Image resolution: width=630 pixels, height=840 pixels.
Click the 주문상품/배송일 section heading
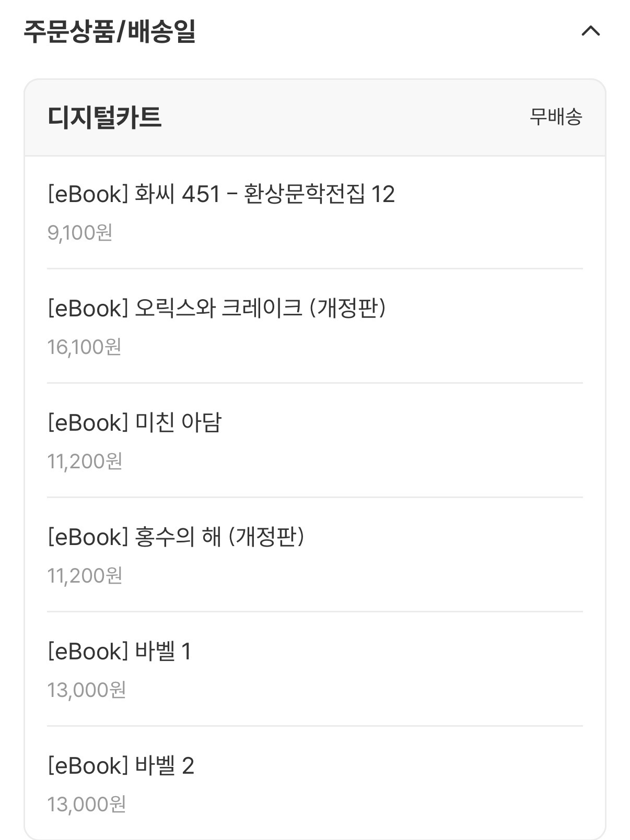click(110, 31)
